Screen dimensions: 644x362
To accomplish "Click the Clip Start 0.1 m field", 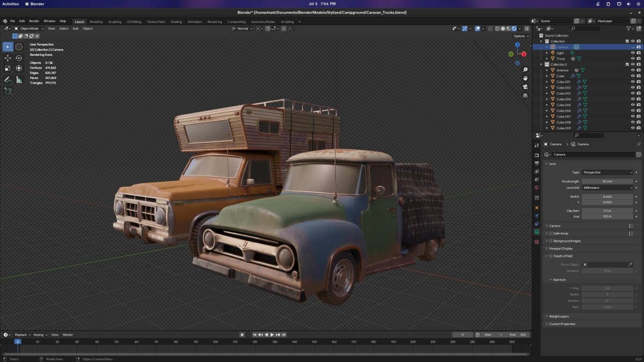I will click(x=608, y=211).
